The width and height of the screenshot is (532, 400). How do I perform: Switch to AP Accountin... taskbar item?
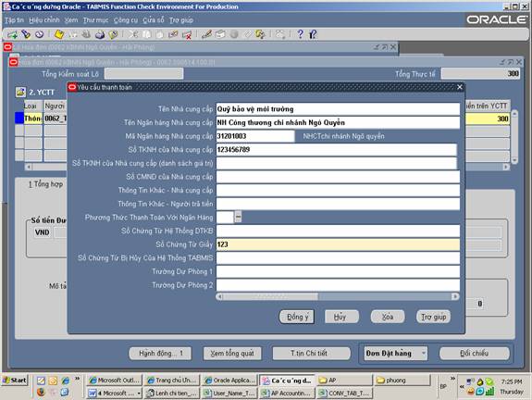[x=288, y=394]
